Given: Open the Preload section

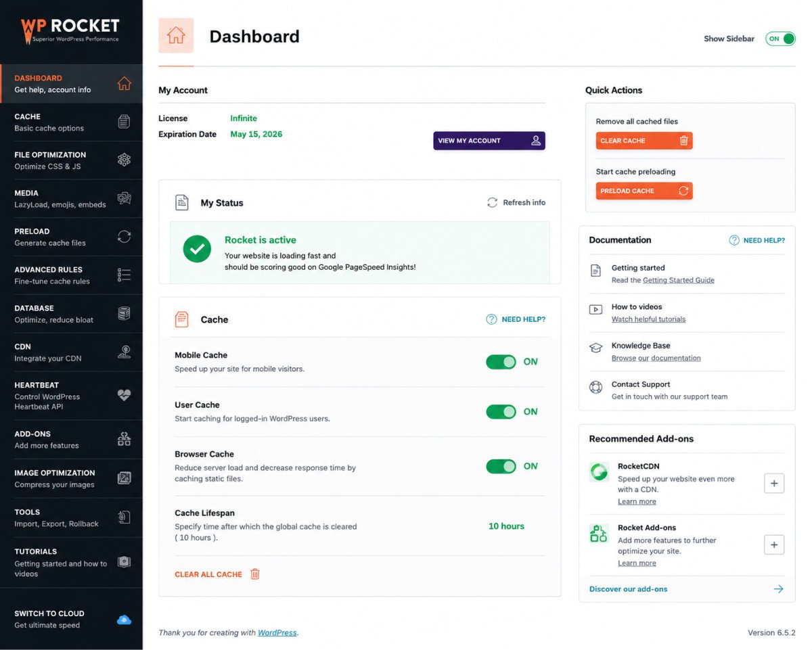Looking at the screenshot, I should (x=71, y=237).
